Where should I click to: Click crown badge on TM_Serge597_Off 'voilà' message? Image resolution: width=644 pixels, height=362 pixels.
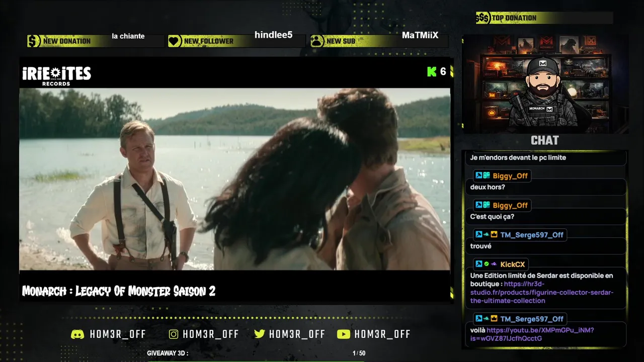click(x=494, y=319)
